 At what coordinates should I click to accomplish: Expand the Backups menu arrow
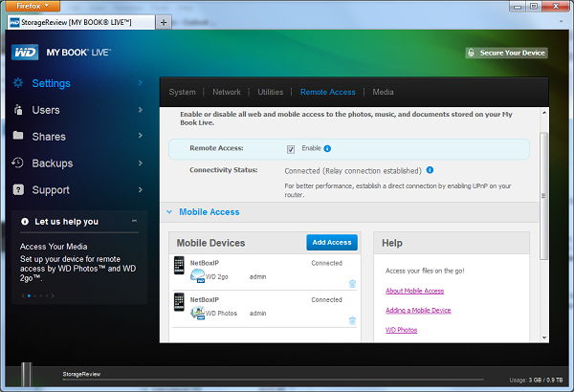coord(141,163)
